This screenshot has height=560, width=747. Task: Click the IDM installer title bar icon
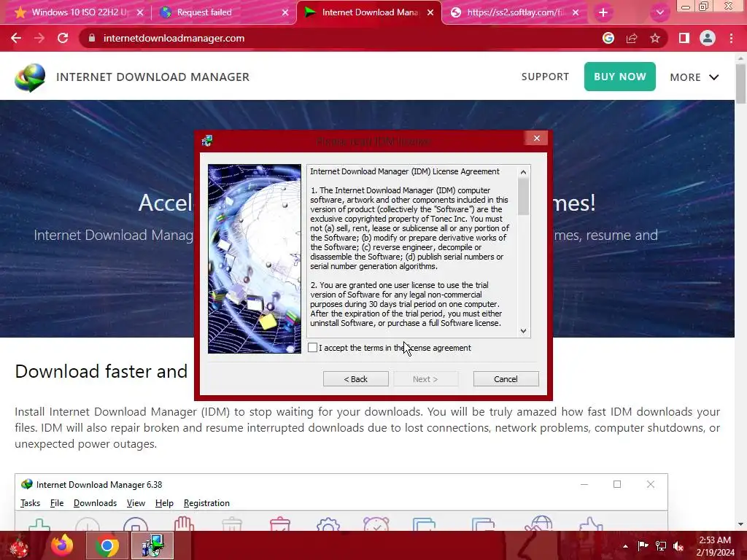207,141
